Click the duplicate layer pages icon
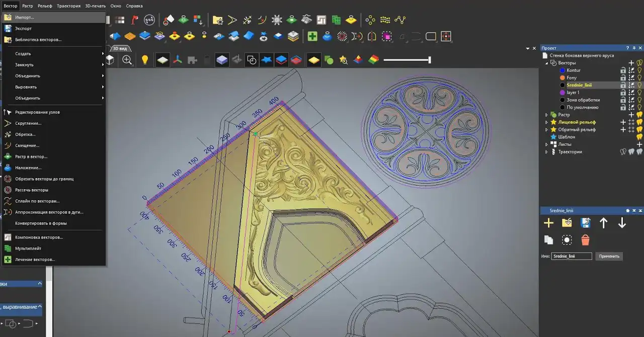This screenshot has height=337, width=644. (548, 240)
